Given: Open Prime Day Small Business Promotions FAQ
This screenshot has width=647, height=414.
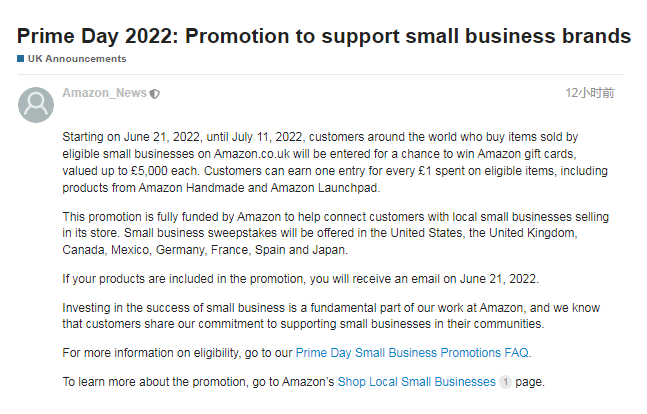Looking at the screenshot, I should pyautogui.click(x=412, y=352).
